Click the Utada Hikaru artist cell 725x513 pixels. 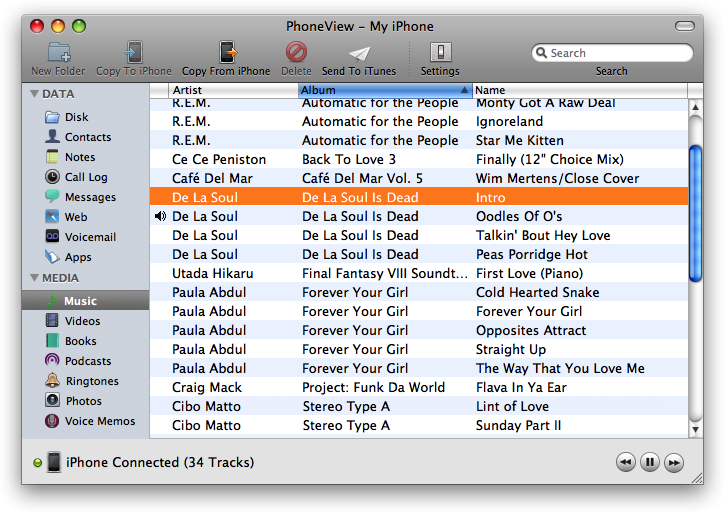pos(213,273)
